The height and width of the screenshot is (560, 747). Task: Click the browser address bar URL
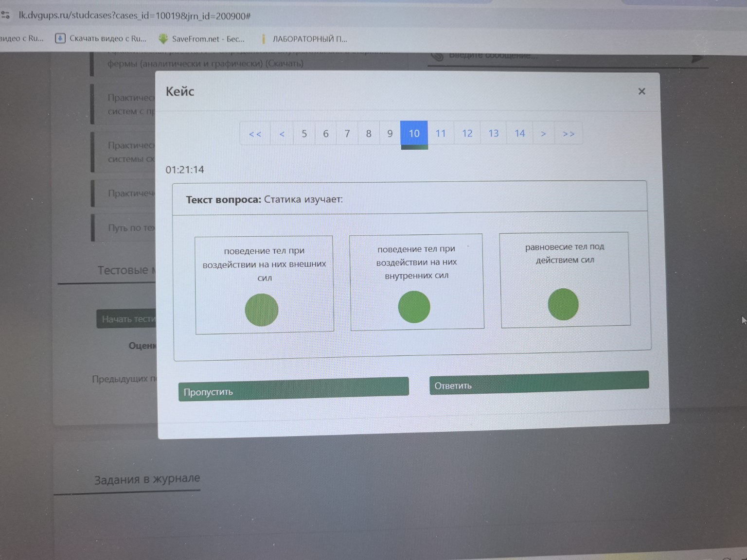tap(135, 16)
